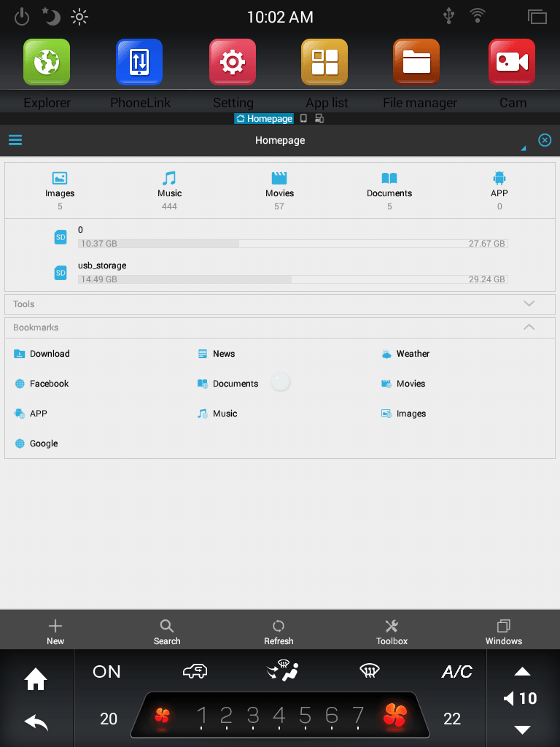This screenshot has height=747, width=560.
Task: Open the App list icon
Action: point(324,63)
